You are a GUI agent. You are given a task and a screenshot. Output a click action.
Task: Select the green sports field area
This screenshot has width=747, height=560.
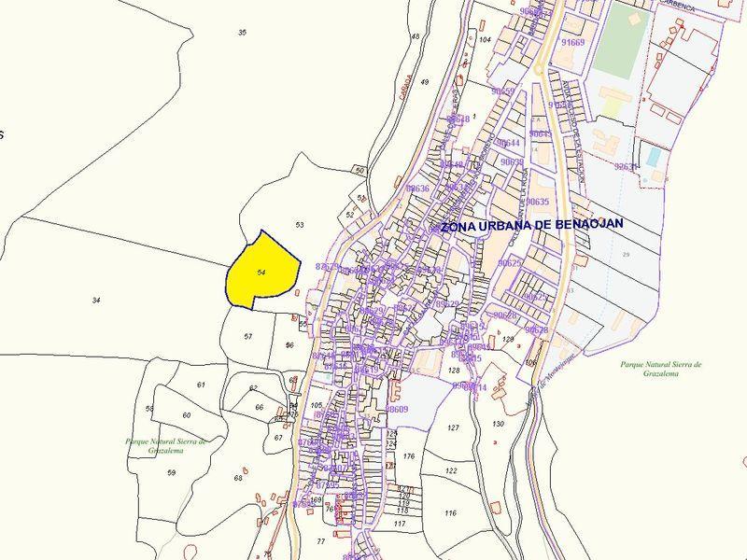(622, 40)
